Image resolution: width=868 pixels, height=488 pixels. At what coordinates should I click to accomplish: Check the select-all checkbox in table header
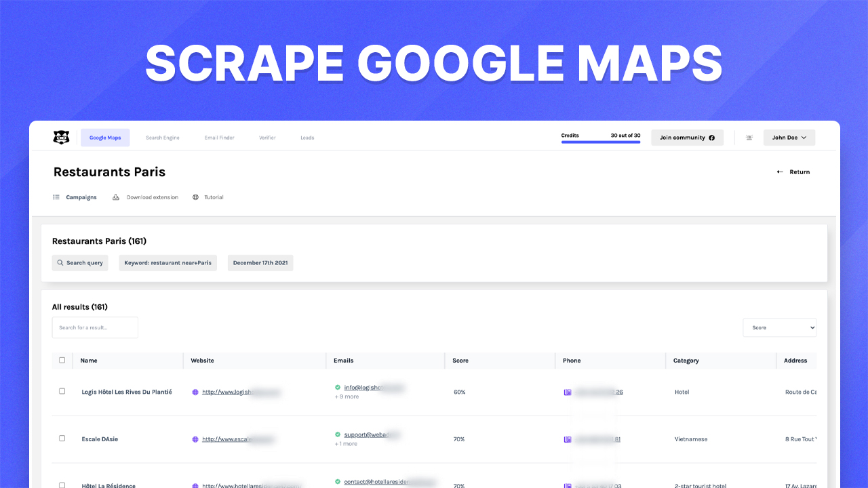[62, 360]
